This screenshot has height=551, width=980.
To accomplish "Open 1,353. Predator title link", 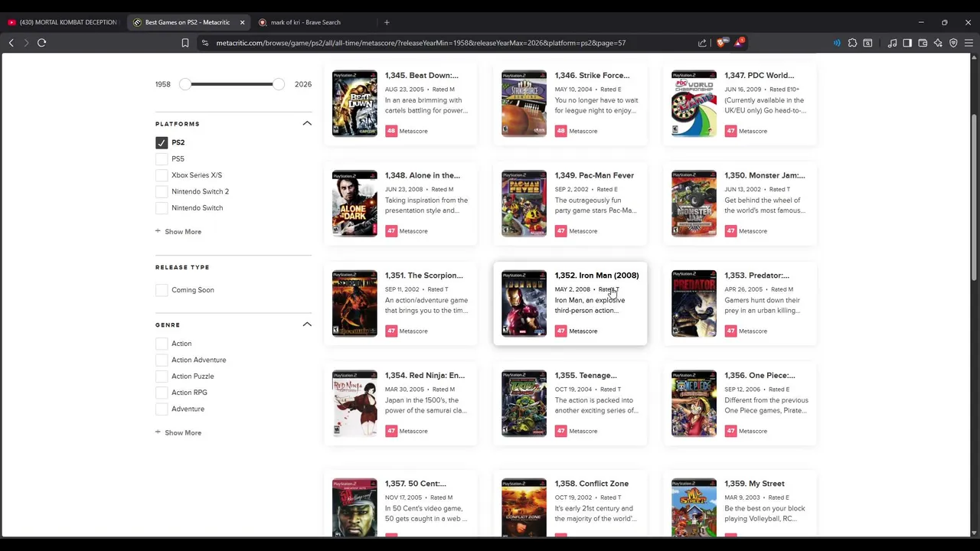I will [x=757, y=275].
